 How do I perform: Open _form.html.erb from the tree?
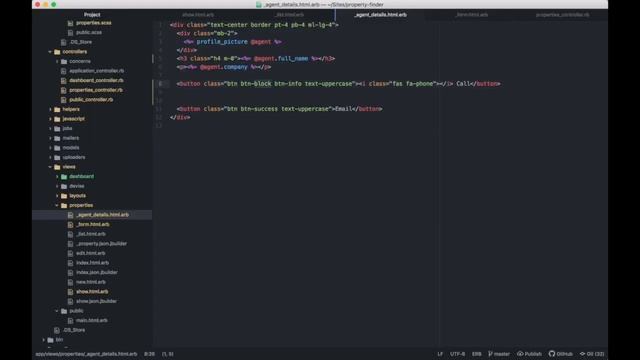pyautogui.click(x=93, y=224)
